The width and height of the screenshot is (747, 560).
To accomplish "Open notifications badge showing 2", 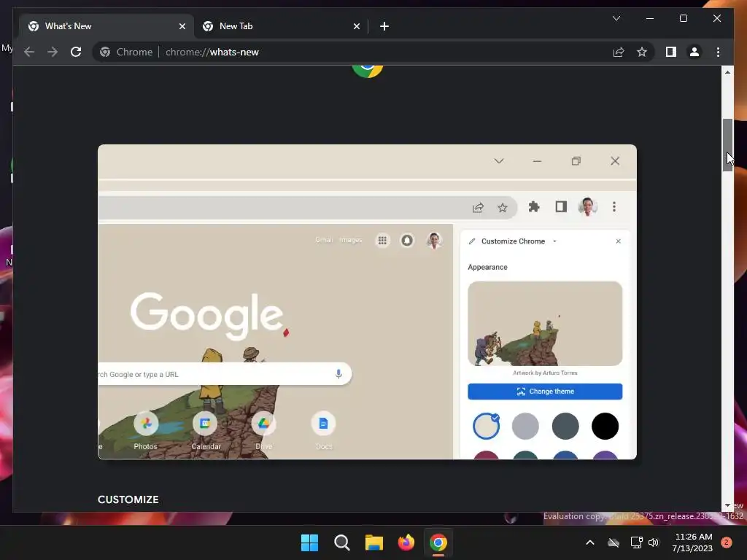I will coord(727,542).
